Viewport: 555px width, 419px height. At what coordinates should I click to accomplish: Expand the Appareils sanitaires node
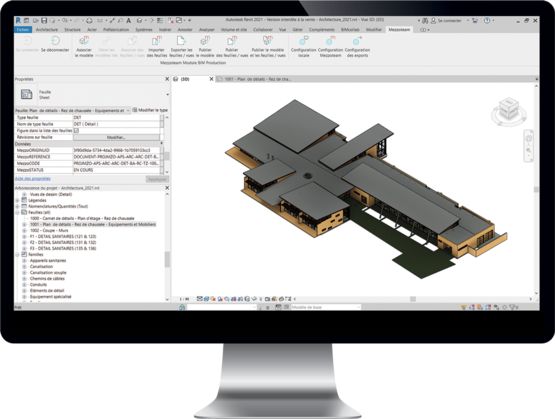pos(24,260)
